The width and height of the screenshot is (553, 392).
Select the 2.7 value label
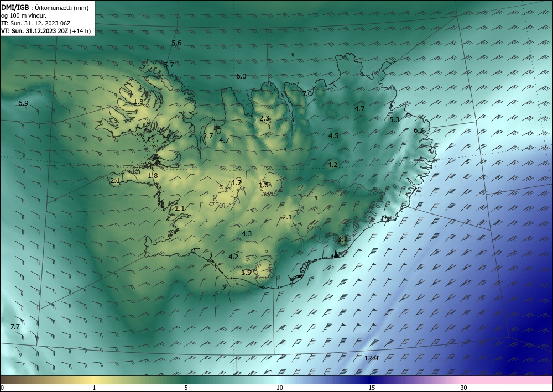point(208,135)
